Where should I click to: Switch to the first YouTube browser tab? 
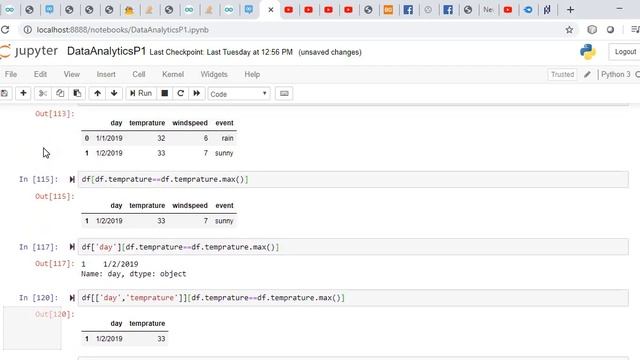[x=289, y=10]
